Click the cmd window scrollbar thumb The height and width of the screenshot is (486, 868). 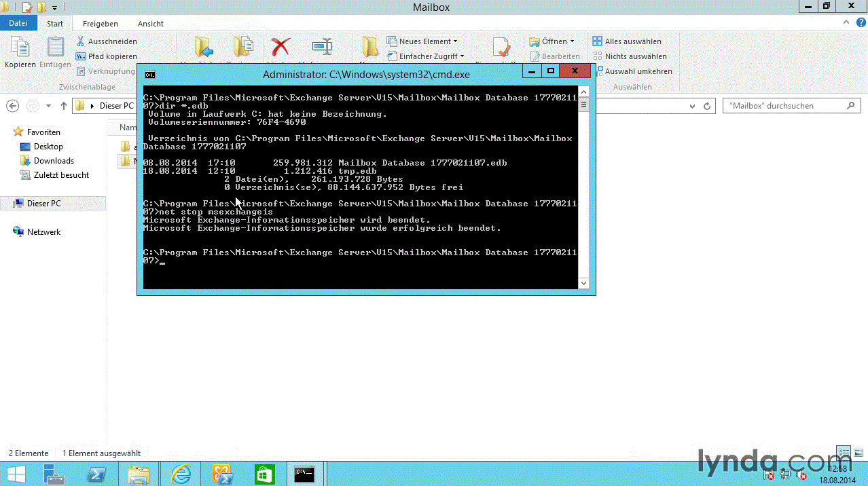[x=583, y=105]
